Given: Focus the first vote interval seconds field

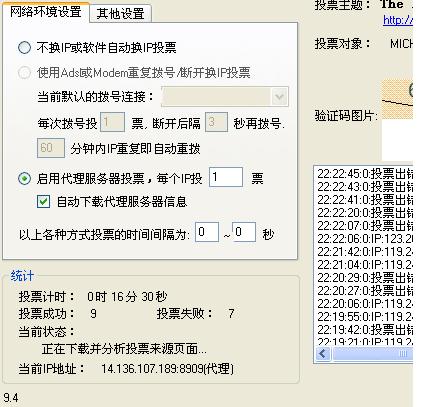Looking at the screenshot, I should (x=207, y=232).
